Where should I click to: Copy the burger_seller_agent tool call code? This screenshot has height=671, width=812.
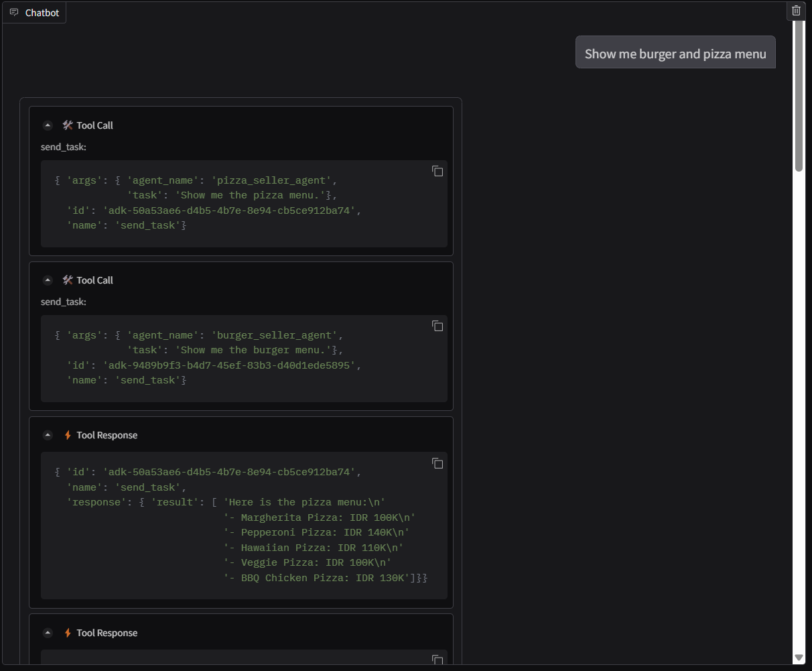437,326
